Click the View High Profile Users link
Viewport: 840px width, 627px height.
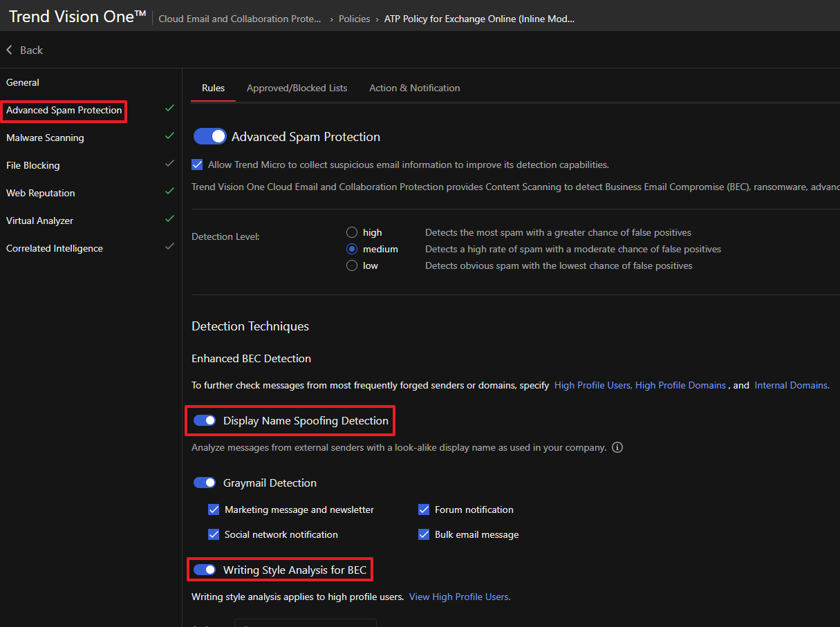pos(460,597)
